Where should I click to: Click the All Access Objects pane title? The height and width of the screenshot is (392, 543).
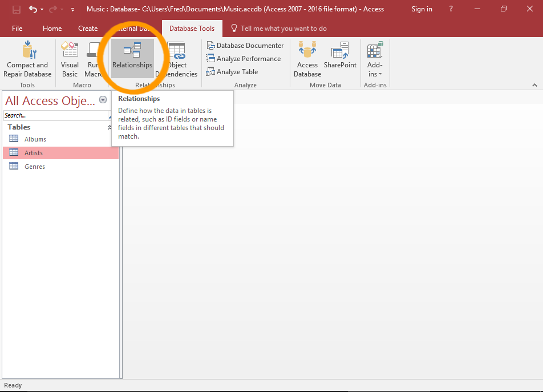(x=50, y=101)
